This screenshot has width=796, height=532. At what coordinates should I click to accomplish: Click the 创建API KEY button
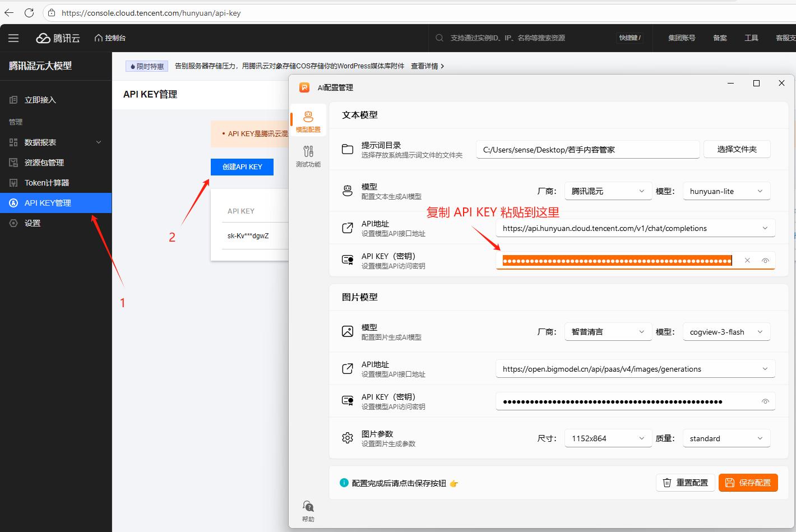tap(242, 166)
